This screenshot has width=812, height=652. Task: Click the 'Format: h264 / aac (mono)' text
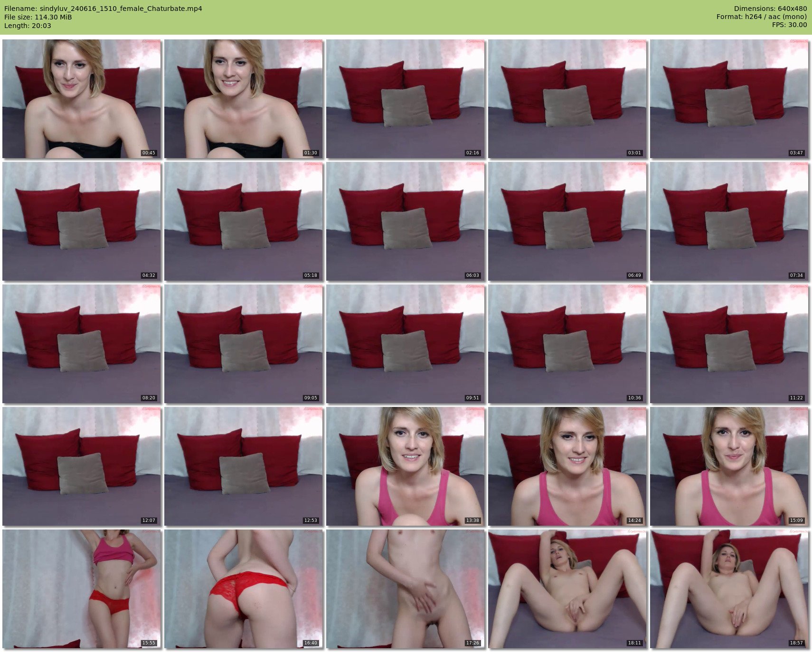[x=762, y=17]
